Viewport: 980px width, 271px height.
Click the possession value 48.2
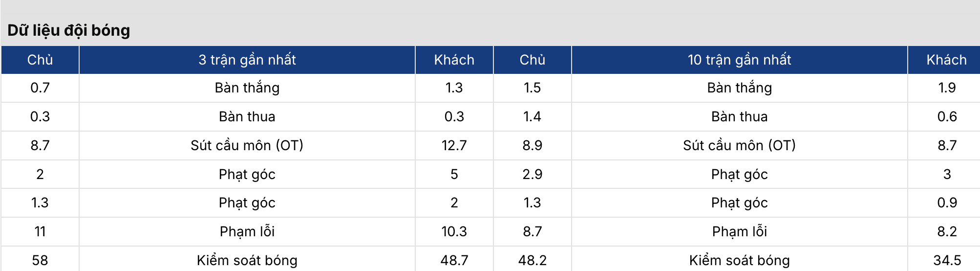532,260
